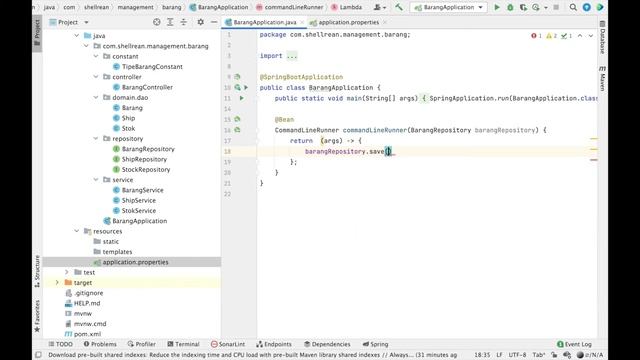Select the BarangApplication.java editor tab
The image size is (640, 360).
(264, 22)
